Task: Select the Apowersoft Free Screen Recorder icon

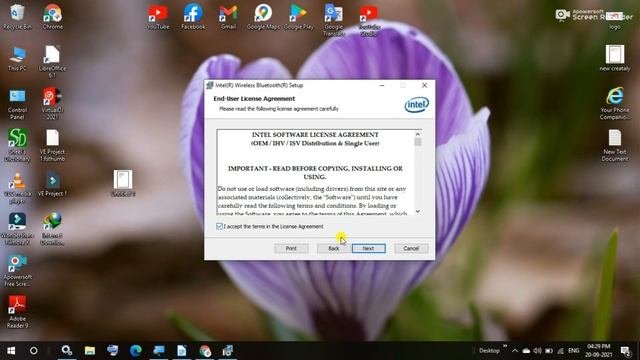Action: [17, 270]
